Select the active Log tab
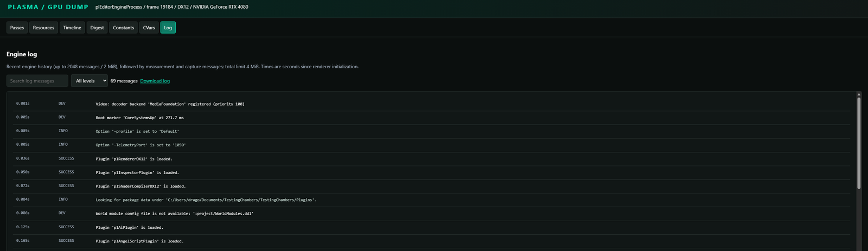The height and width of the screenshot is (251, 868). (x=168, y=28)
